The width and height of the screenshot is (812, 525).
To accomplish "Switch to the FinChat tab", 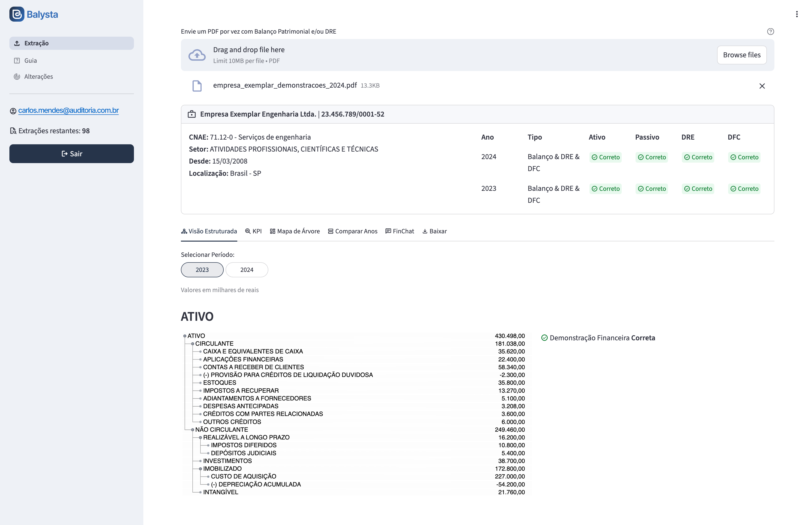I will click(x=400, y=231).
